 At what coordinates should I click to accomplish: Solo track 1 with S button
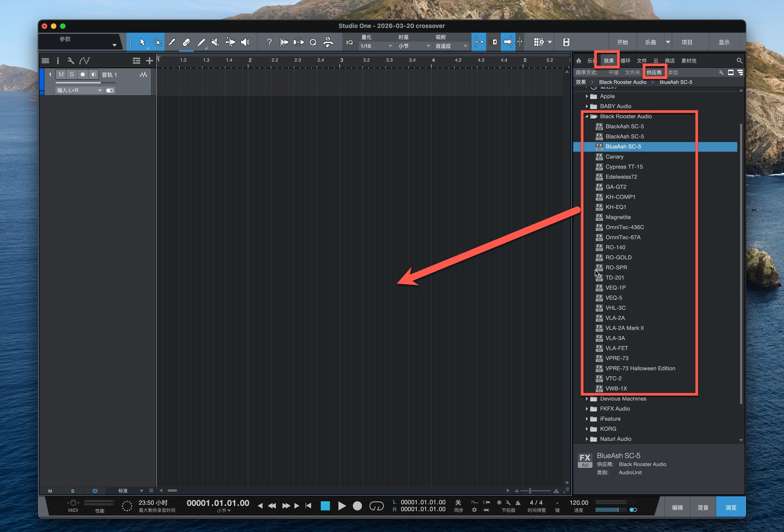(71, 74)
